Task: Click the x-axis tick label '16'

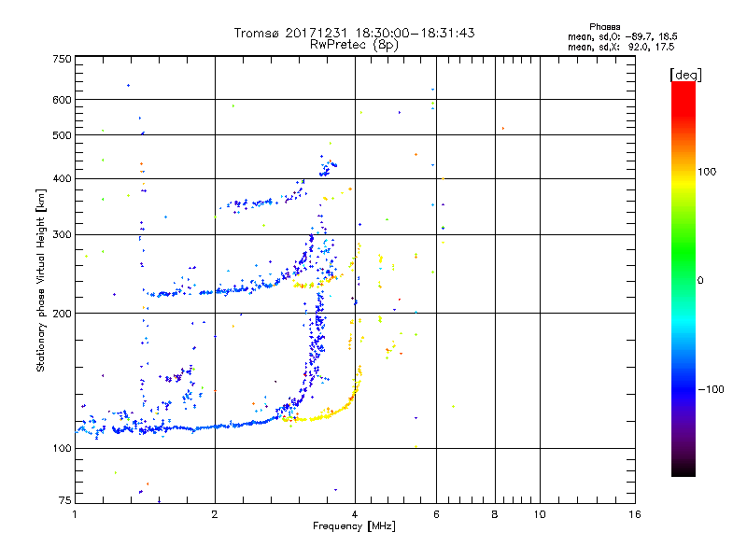Action: coord(635,514)
